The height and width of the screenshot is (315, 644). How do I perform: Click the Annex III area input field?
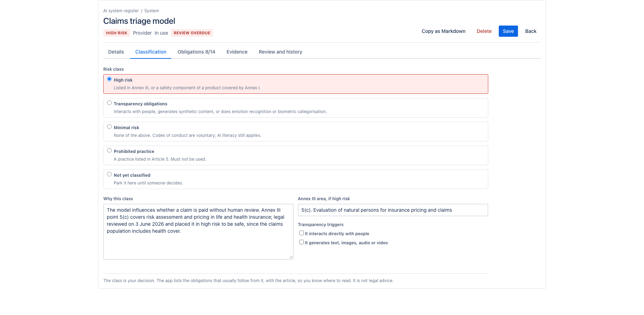tap(393, 210)
